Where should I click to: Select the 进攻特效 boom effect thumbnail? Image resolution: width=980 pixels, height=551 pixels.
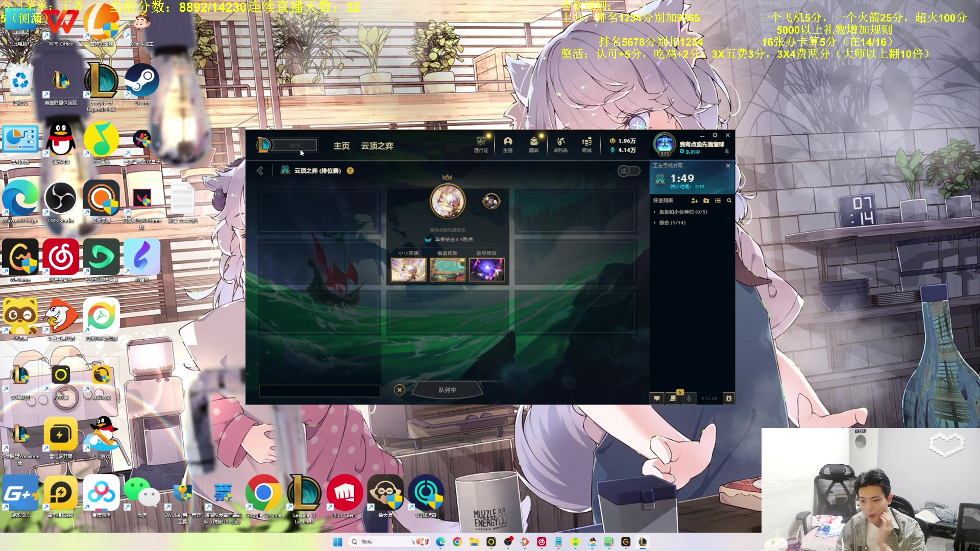coord(486,270)
